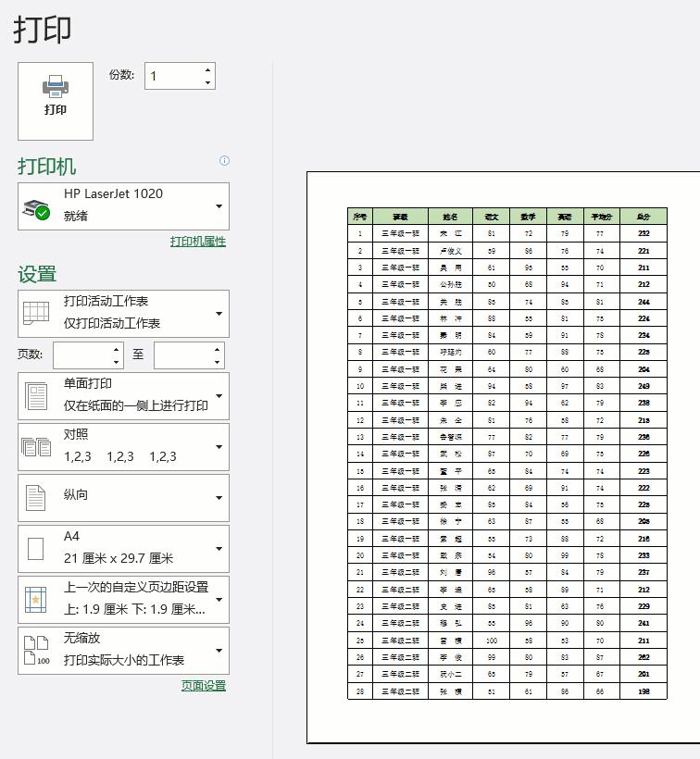
Task: Click the 设置 section heading
Action: 37,274
